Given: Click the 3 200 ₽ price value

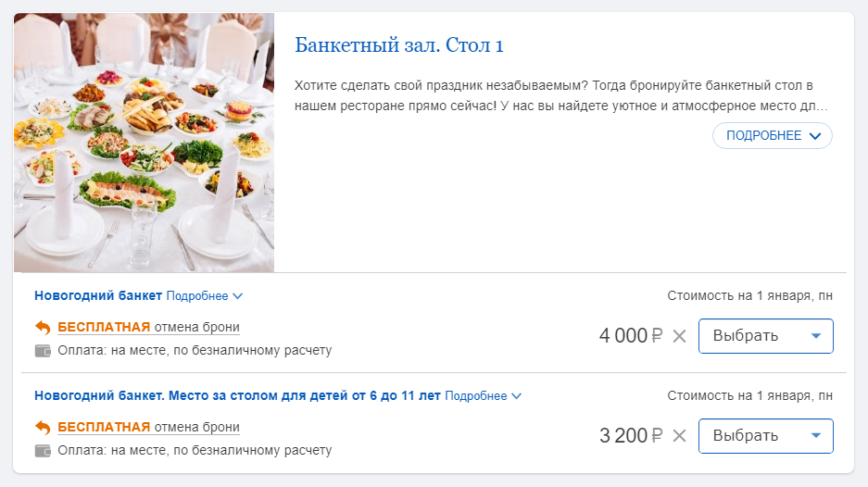Looking at the screenshot, I should point(631,436).
